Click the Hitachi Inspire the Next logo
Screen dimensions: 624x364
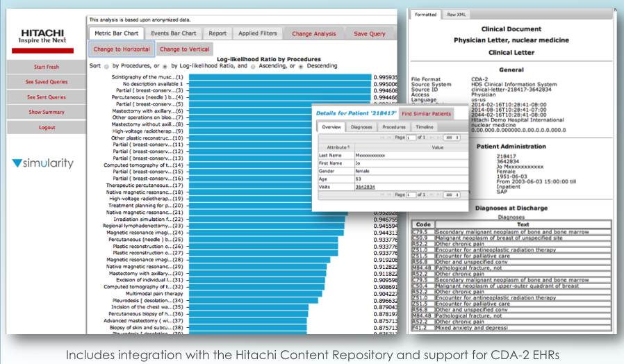(42, 40)
